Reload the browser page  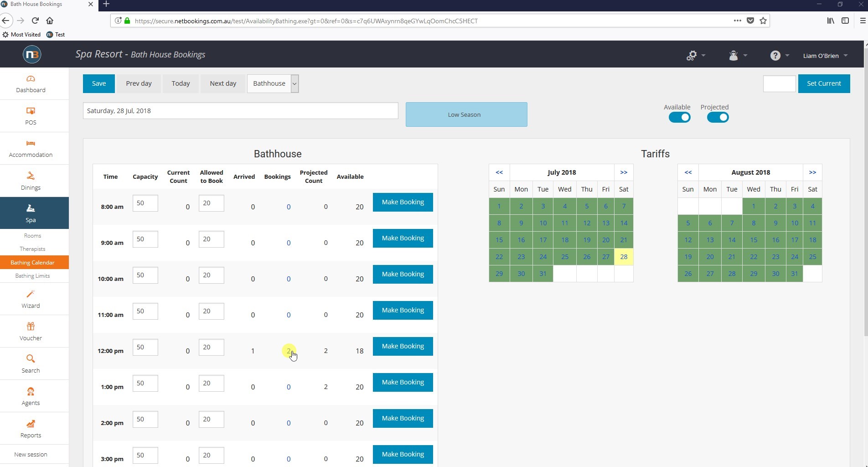click(x=35, y=21)
